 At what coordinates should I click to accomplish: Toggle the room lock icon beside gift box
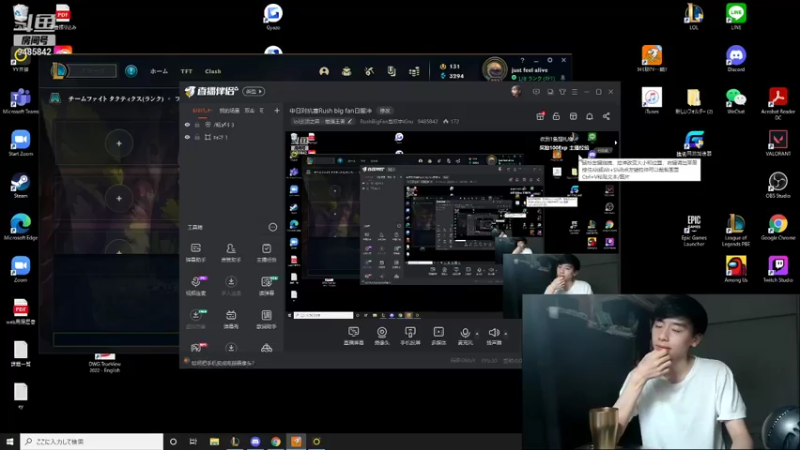click(x=556, y=116)
